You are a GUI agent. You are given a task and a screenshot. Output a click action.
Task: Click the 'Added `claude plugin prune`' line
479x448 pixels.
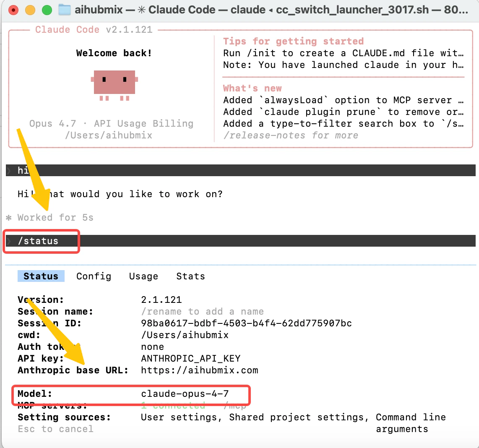344,112
